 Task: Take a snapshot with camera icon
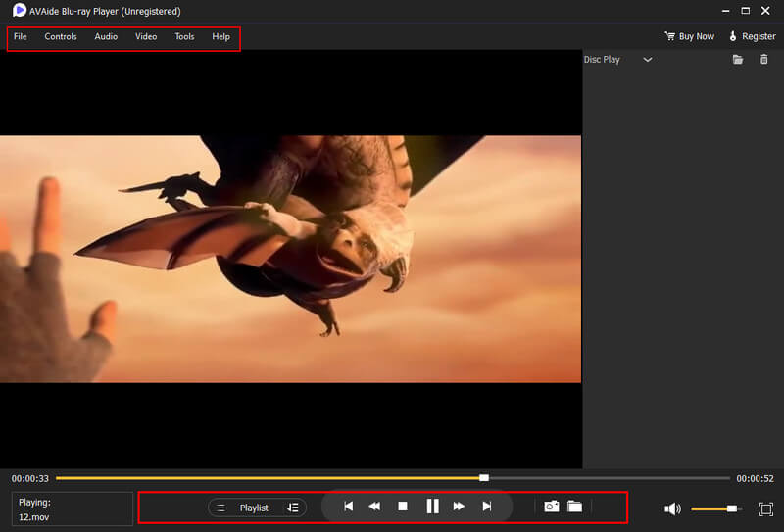[x=552, y=507]
